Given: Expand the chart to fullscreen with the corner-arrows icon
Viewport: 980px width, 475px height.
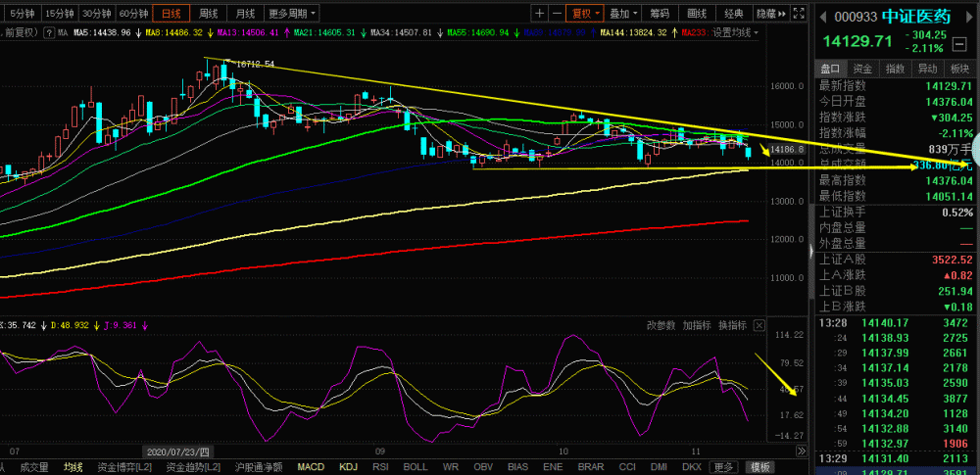Looking at the screenshot, I should 798,13.
